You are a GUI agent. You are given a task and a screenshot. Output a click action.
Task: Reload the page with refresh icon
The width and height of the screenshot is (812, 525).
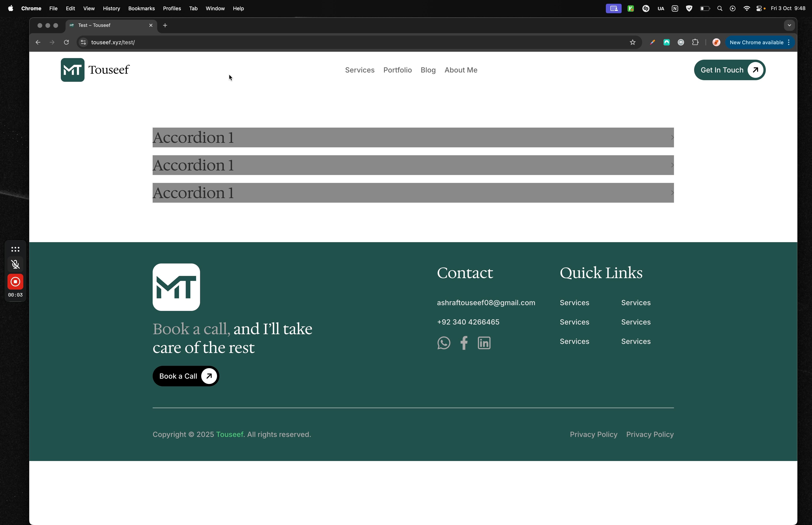(x=66, y=42)
